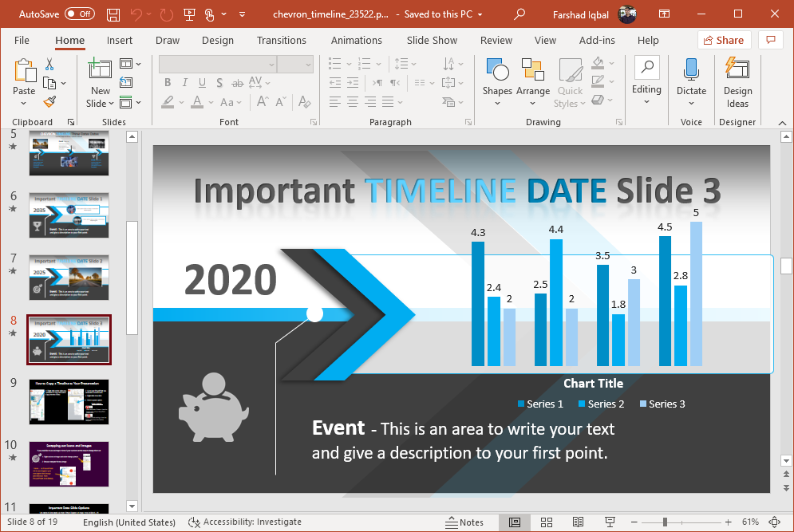
Task: Click the zoom slider handle
Action: (665, 522)
